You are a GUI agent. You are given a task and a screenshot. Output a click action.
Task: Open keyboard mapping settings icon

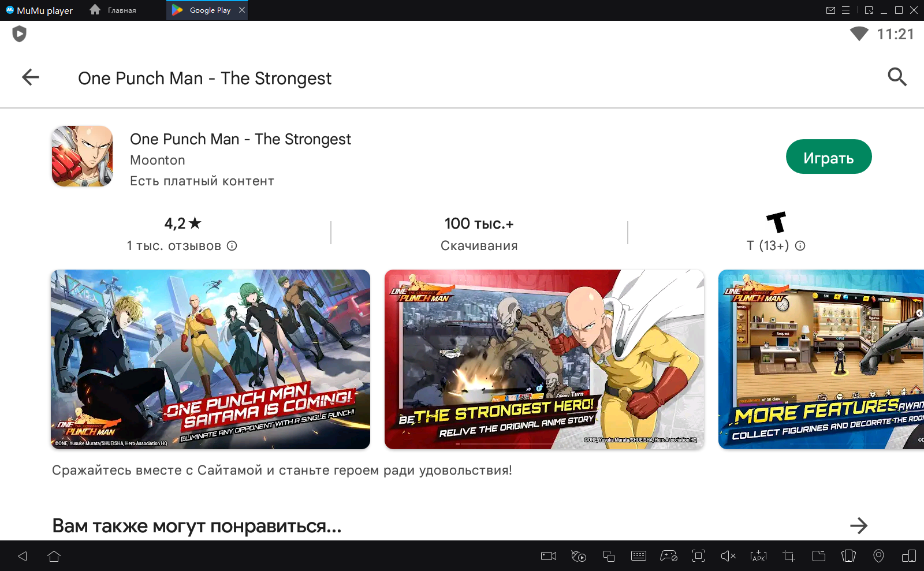tap(638, 556)
